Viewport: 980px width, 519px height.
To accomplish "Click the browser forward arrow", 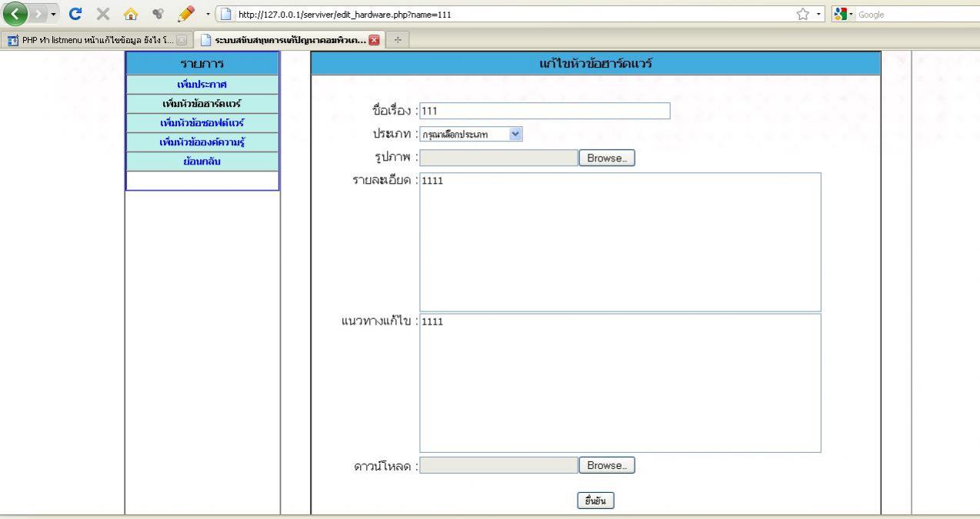I will 39,15.
